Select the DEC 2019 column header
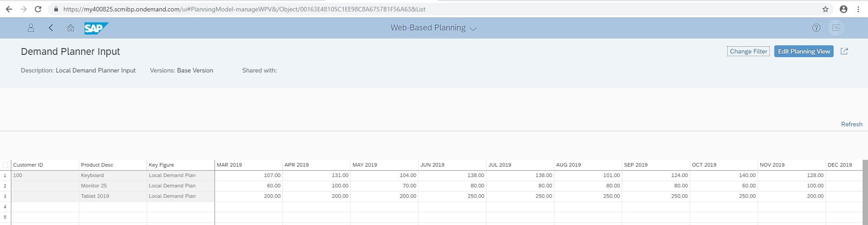 (x=844, y=165)
